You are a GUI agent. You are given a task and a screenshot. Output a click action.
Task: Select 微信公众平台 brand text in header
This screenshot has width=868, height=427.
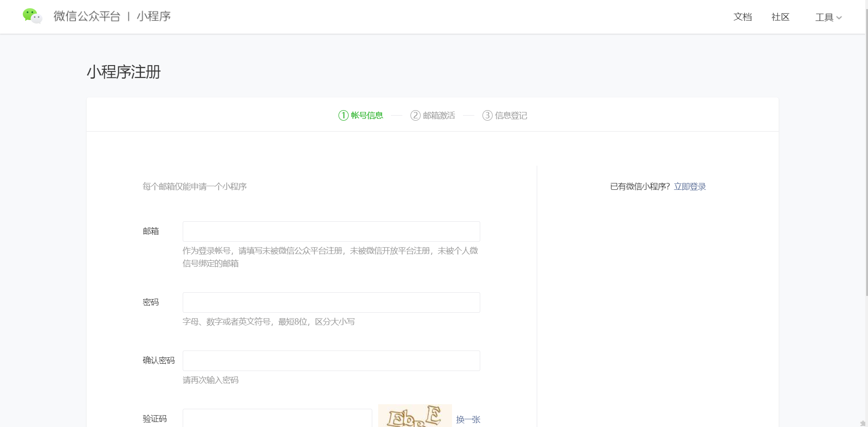tap(87, 16)
